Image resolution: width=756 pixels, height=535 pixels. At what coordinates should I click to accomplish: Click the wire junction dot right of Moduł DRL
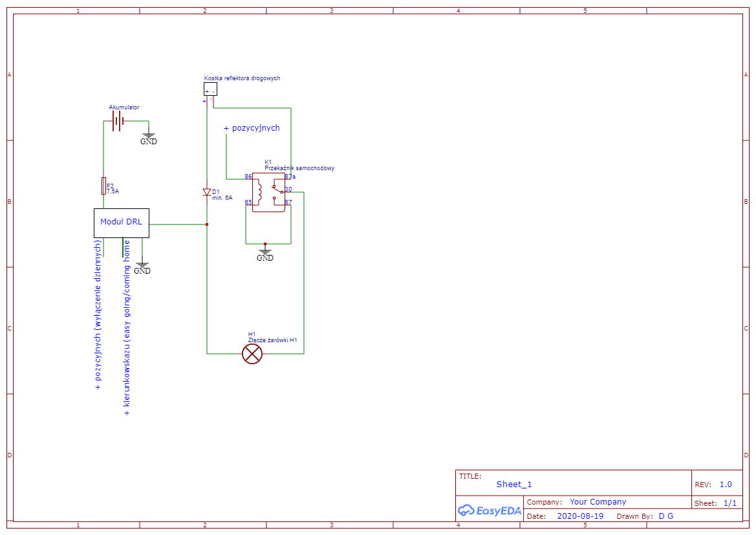pos(207,224)
